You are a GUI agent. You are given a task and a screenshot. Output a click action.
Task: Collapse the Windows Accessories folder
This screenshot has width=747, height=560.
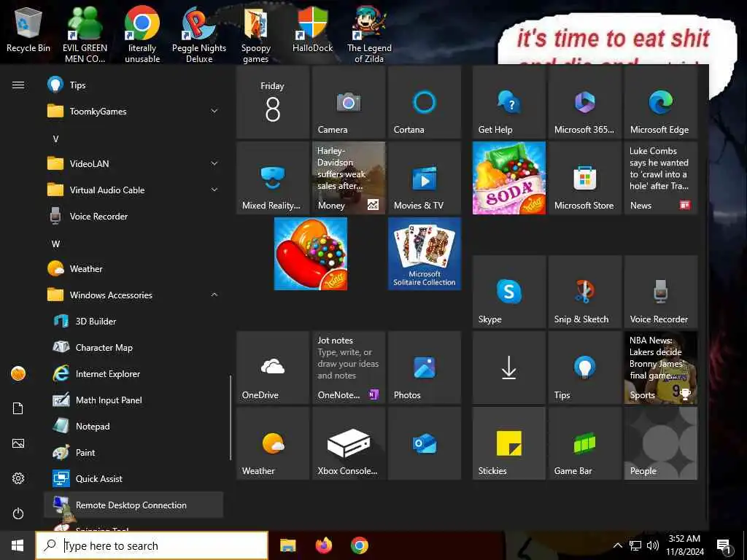coord(133,295)
